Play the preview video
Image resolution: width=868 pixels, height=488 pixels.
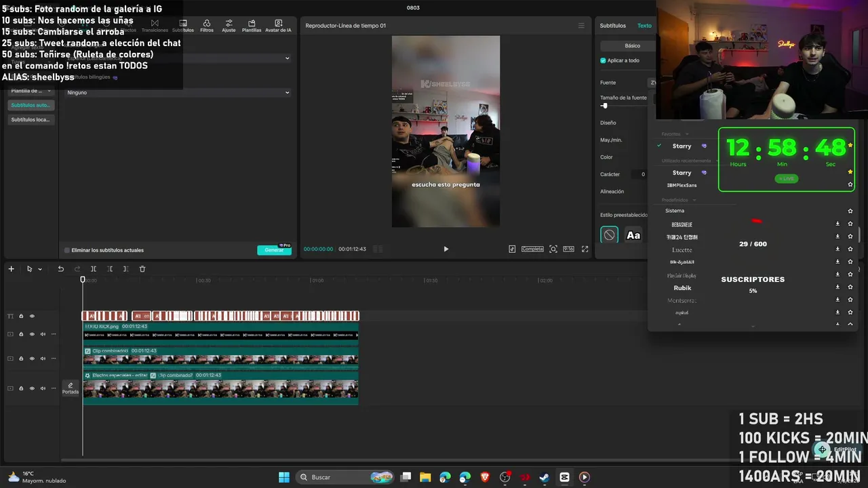[446, 249]
